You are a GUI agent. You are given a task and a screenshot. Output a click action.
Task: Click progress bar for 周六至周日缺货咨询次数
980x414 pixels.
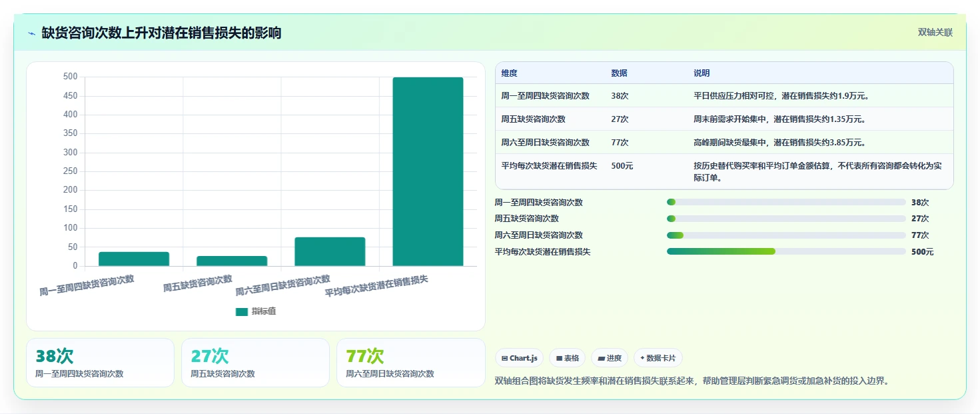[786, 235]
